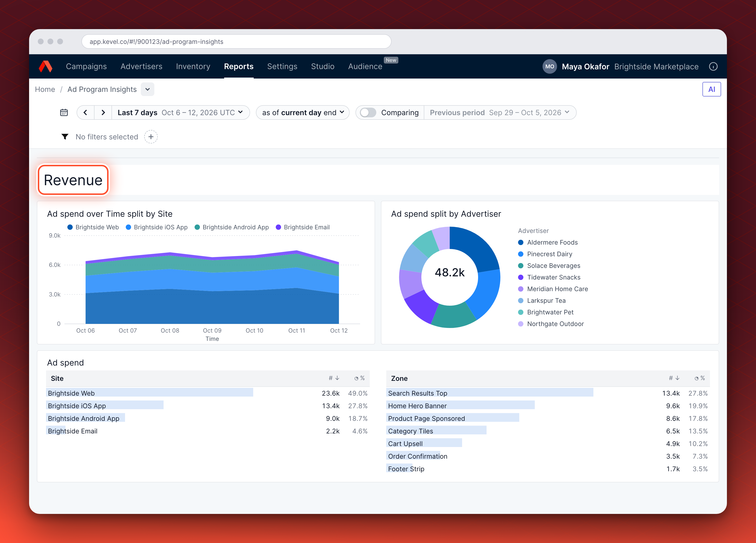756x543 pixels.
Task: Click Tidewater Snacks color swatch in legend
Action: pyautogui.click(x=520, y=278)
